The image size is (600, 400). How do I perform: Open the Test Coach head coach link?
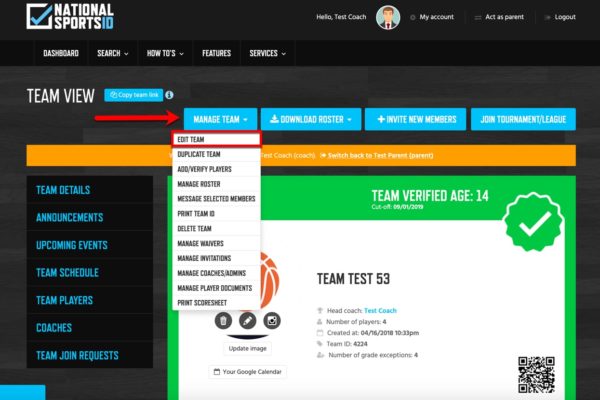coord(380,311)
